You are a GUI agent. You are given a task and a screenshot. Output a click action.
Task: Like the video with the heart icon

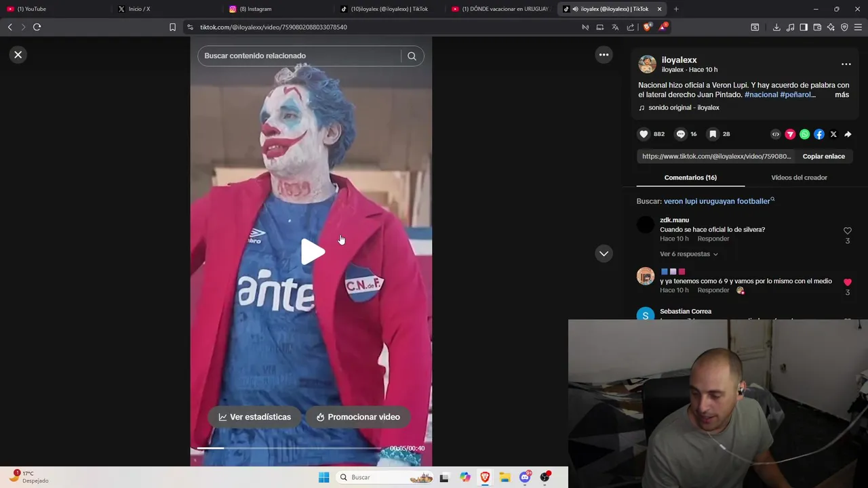[x=644, y=134]
